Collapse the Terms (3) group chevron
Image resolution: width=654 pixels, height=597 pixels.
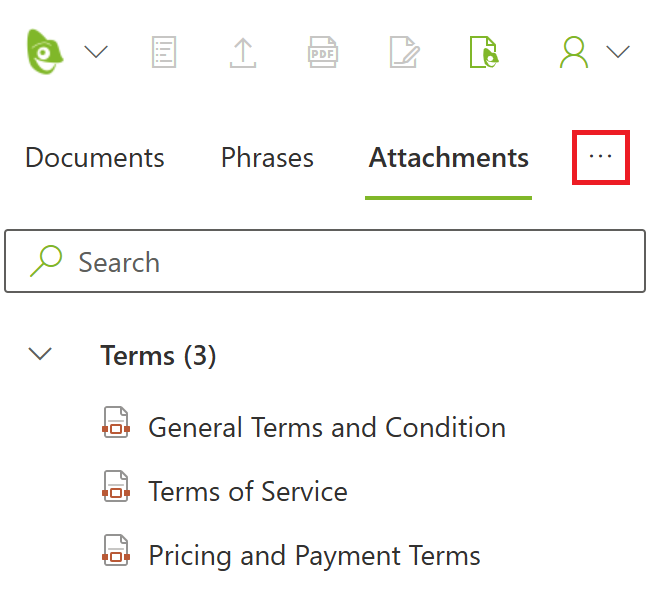pyautogui.click(x=41, y=354)
